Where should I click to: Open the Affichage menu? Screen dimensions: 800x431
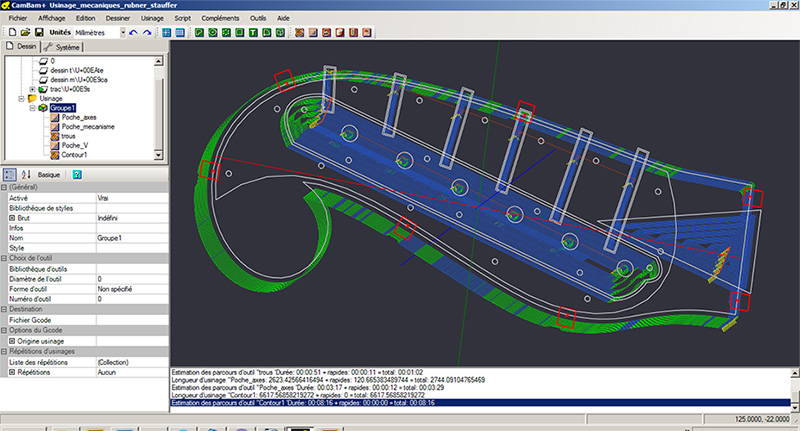pos(52,18)
